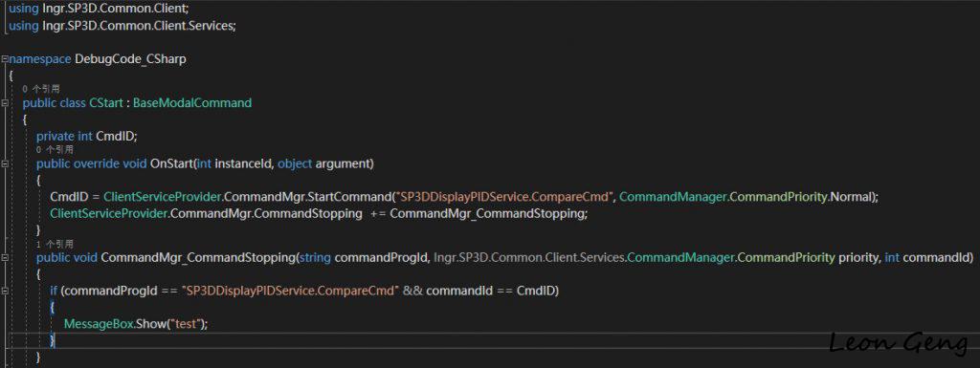The image size is (980, 368).
Task: Select the private int CmdID field name
Action: [116, 136]
